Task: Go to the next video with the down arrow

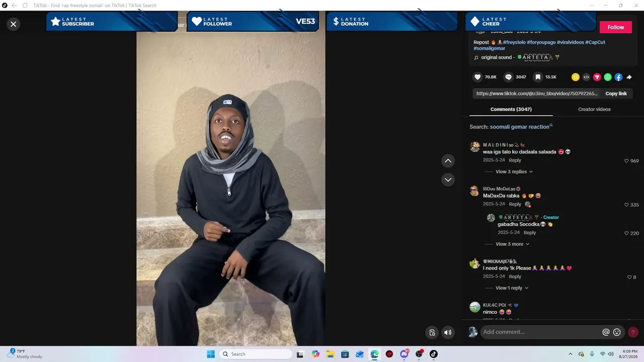Action: (x=448, y=179)
